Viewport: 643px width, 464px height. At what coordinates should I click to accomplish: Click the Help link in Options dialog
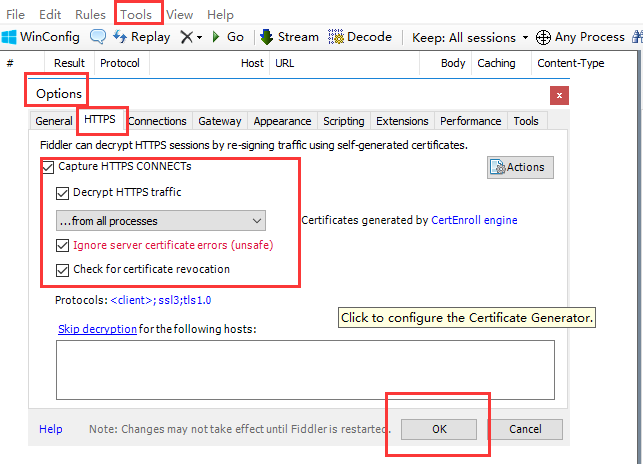point(51,429)
